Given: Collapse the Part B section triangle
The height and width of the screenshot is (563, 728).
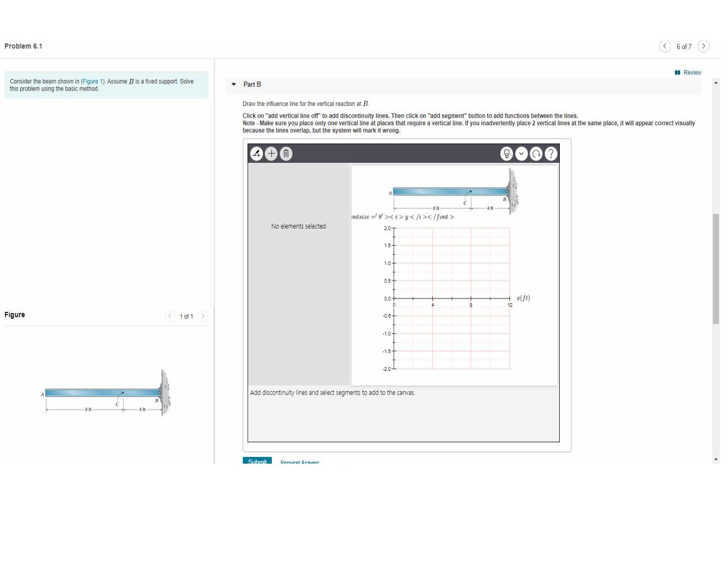Looking at the screenshot, I should point(234,84).
